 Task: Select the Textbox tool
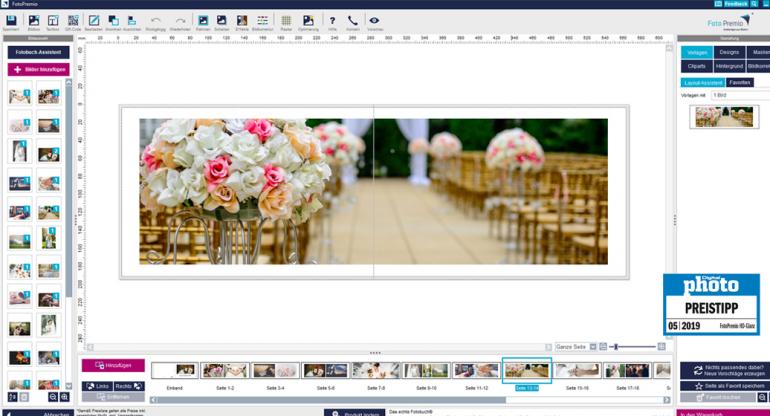[53, 21]
